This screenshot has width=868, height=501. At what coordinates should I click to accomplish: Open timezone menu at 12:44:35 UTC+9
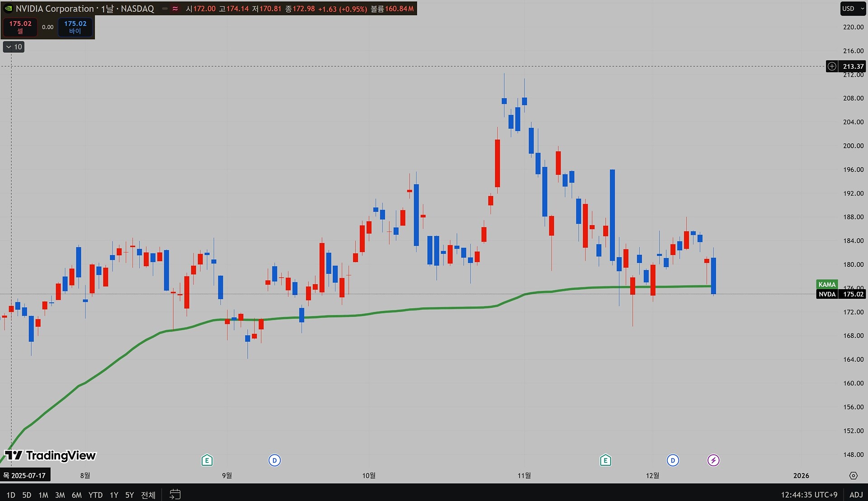[x=809, y=495]
